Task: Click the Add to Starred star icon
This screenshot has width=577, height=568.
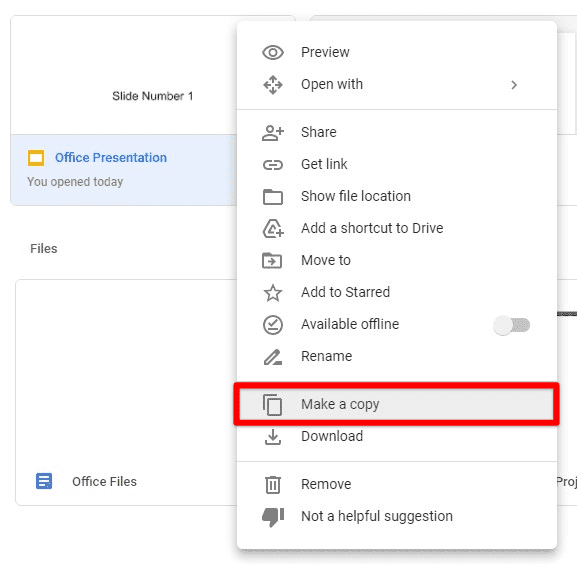Action: [273, 293]
